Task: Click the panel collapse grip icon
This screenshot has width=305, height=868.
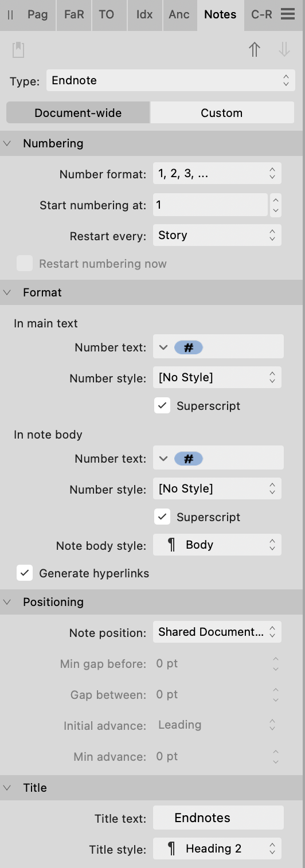Action: [10, 15]
